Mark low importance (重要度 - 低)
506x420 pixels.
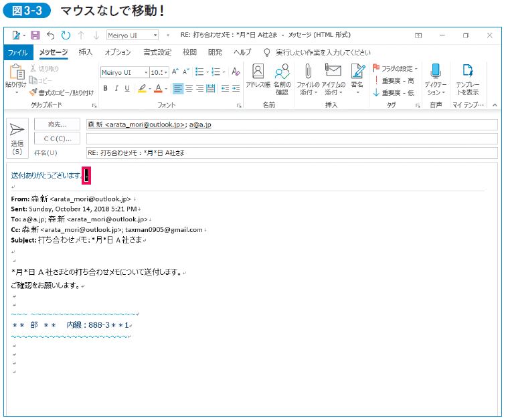point(394,93)
